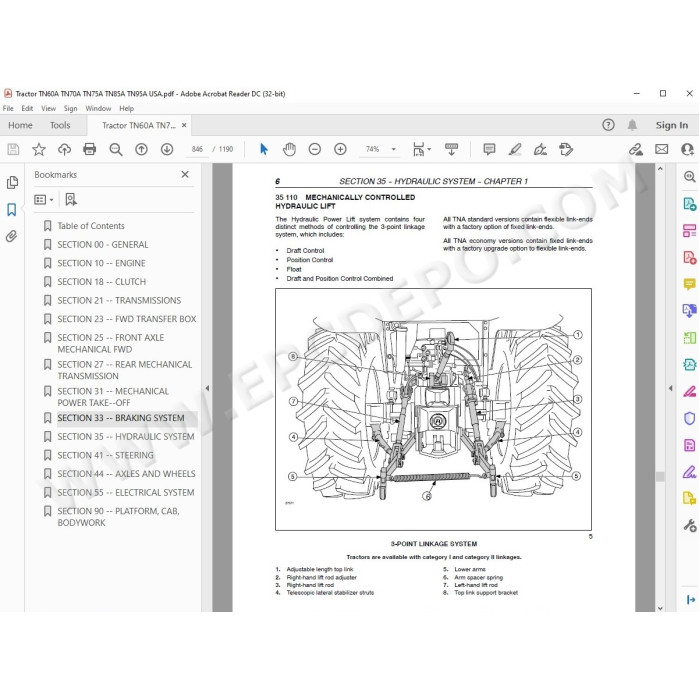Add the document to starred files
This screenshot has width=700, height=700.
click(39, 149)
